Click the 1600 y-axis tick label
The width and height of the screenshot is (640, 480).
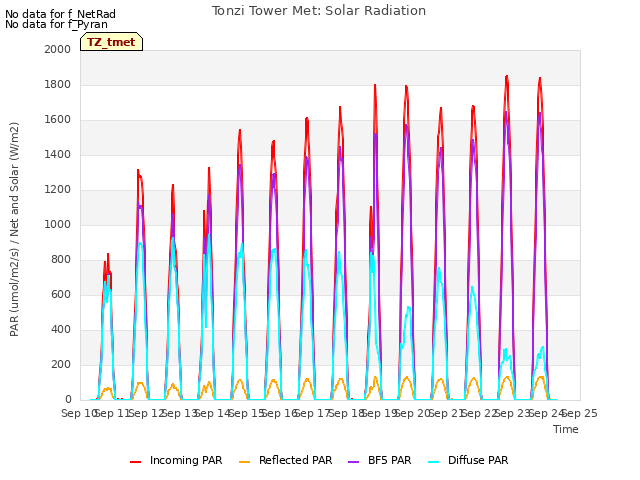pyautogui.click(x=58, y=120)
